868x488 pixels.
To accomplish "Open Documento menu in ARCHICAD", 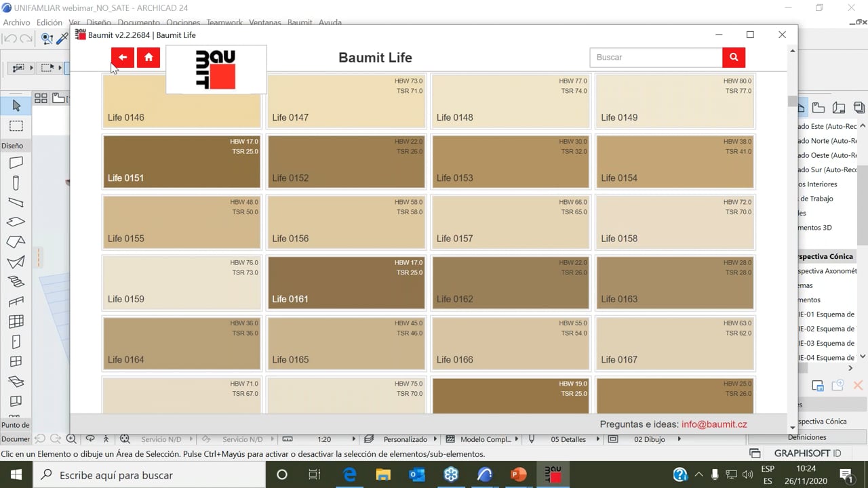I will click(x=139, y=22).
